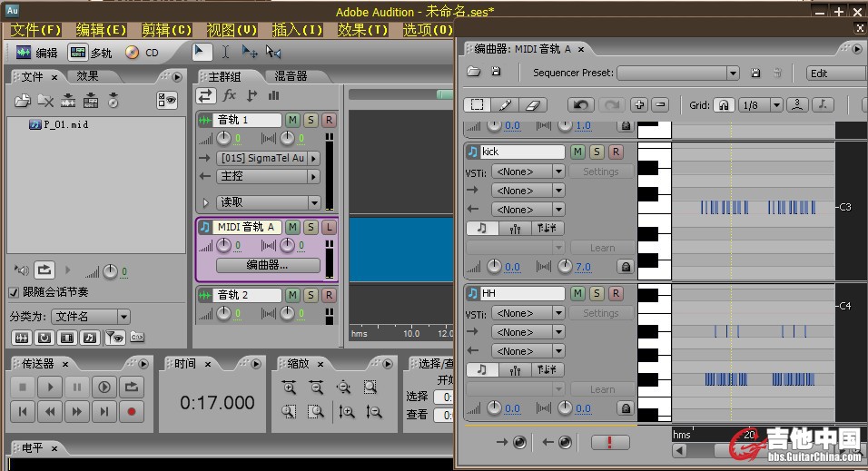868x471 pixels.
Task: Click the inputs/outputs swap icon in main group
Action: point(205,96)
